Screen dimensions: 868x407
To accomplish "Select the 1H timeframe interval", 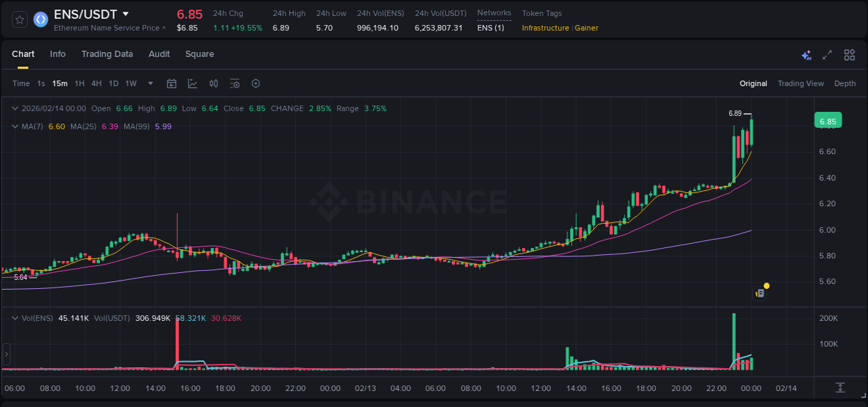I will (x=78, y=83).
